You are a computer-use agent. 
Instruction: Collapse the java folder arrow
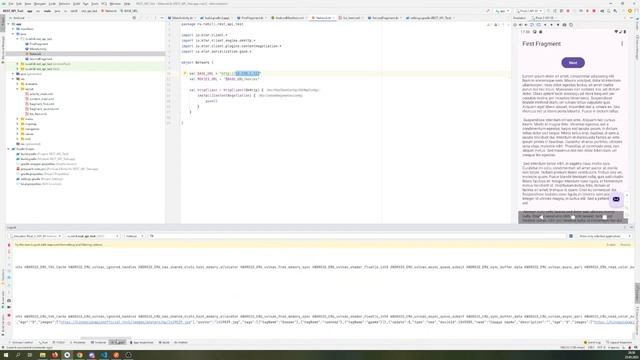(x=13, y=34)
